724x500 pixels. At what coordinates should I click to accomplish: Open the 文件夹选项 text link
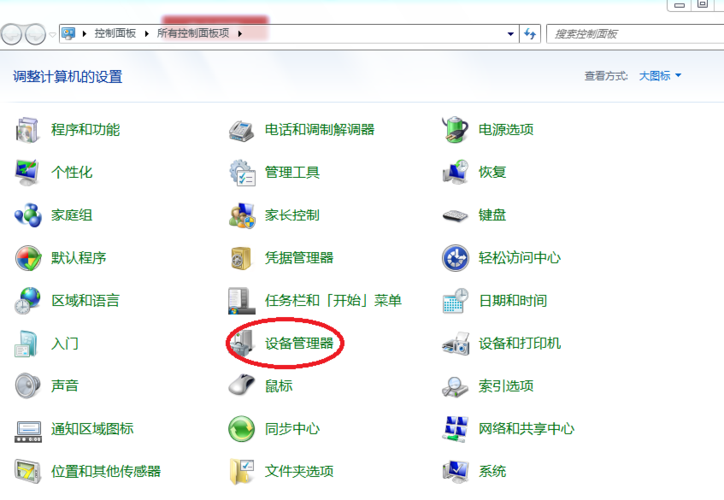tap(299, 471)
